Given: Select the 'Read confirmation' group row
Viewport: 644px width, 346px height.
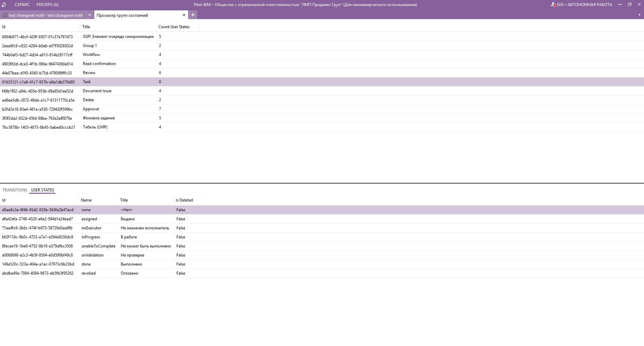Looking at the screenshot, I should [x=99, y=64].
